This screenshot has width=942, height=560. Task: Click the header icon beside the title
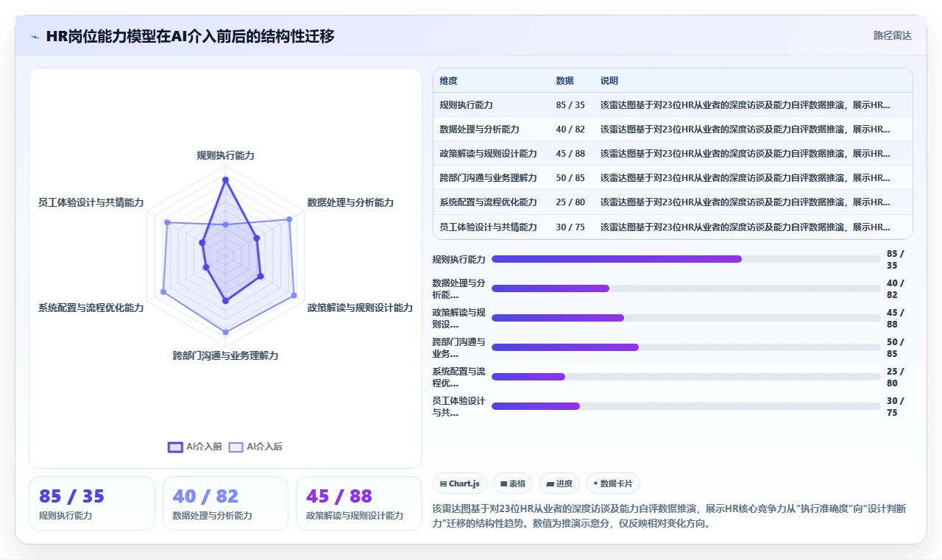[35, 36]
